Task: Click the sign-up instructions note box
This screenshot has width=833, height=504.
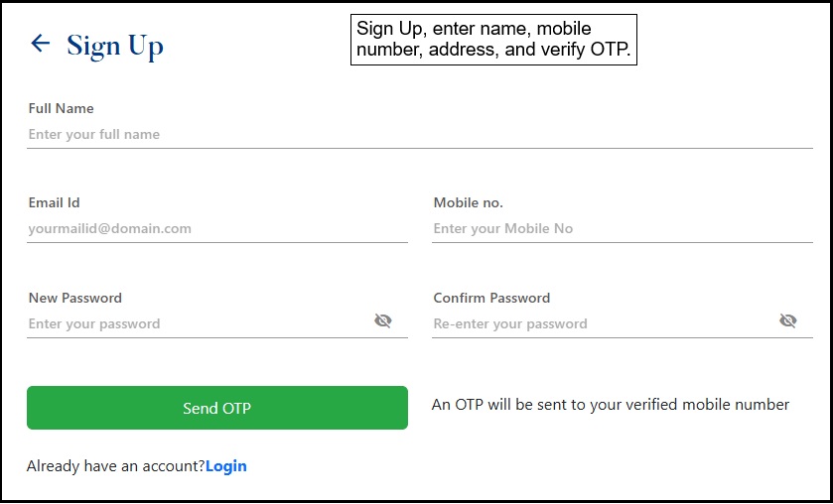Action: 493,40
